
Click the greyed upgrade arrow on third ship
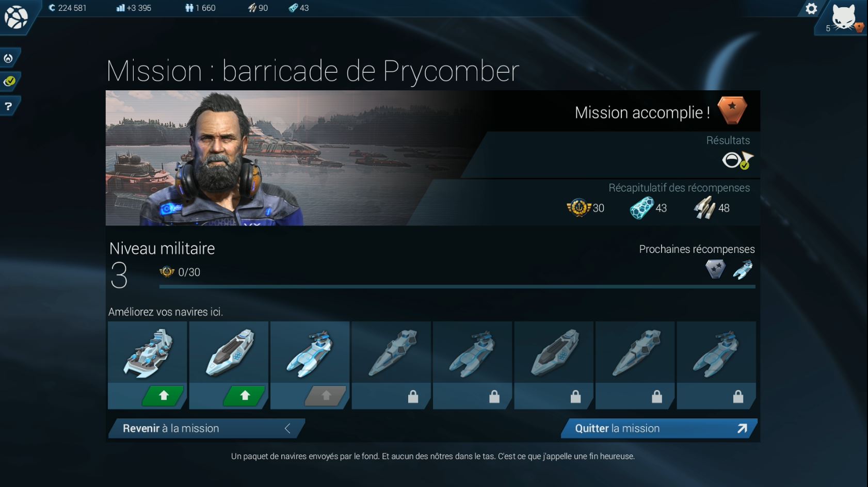[326, 396]
